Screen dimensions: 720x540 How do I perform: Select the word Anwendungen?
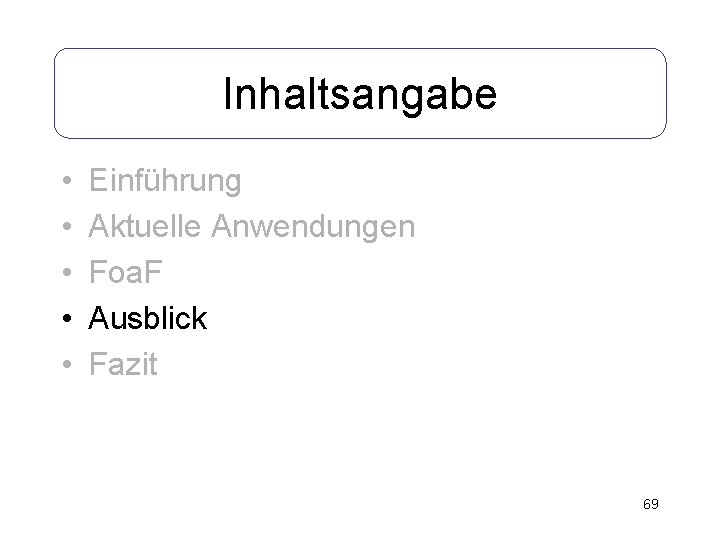(x=313, y=227)
